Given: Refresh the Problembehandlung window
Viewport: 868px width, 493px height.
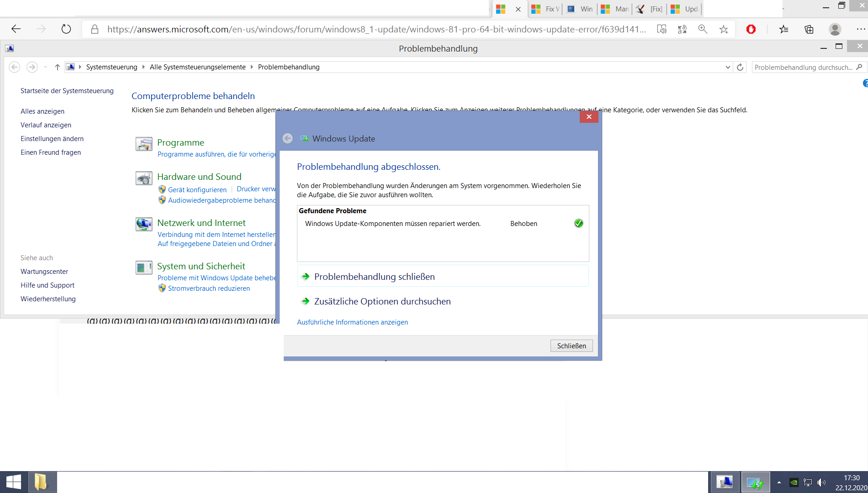Looking at the screenshot, I should click(740, 67).
